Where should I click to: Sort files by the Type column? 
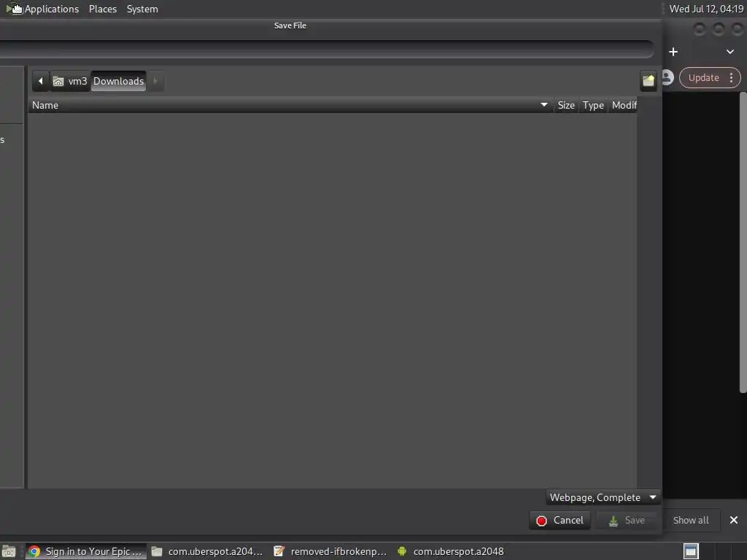point(593,105)
